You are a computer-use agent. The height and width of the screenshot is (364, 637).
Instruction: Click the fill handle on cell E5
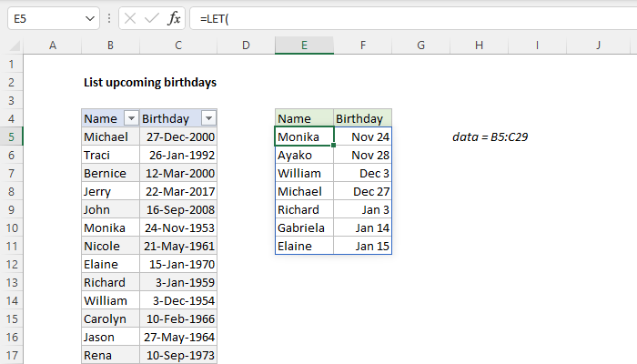333,145
